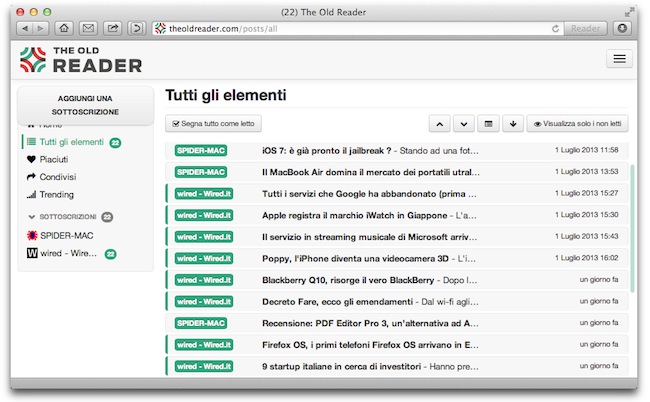The image size is (650, 402).
Task: Click the unread badge next to Tutti gli elementi
Action: 115,143
